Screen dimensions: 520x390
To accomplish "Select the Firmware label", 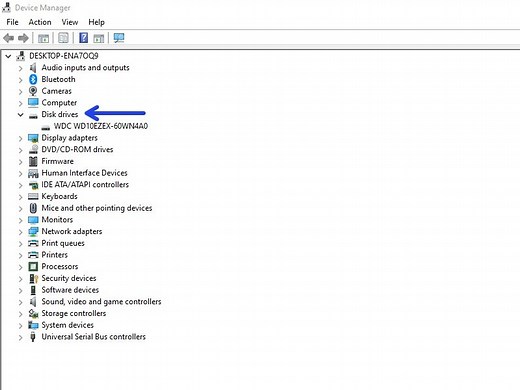I will click(x=57, y=161).
